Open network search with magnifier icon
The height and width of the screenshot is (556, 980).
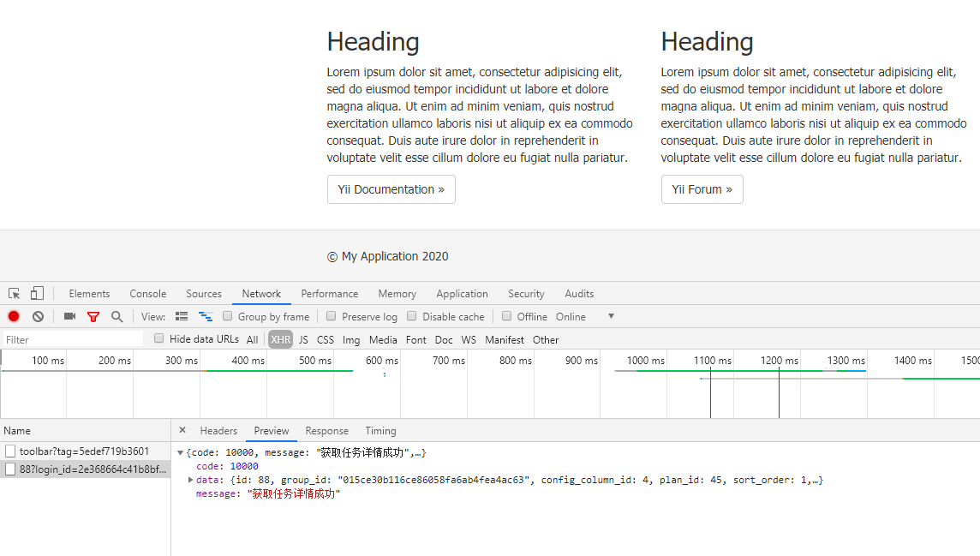117,317
